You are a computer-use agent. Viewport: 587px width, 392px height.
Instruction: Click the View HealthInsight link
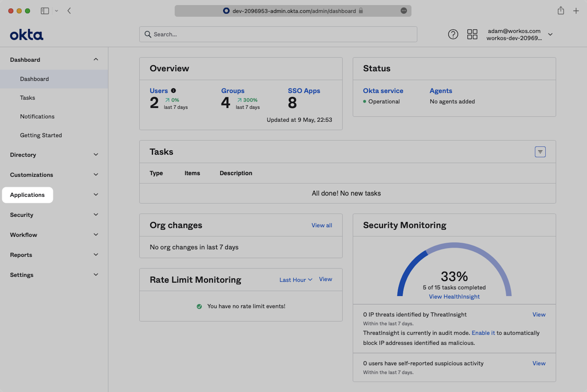tap(454, 296)
